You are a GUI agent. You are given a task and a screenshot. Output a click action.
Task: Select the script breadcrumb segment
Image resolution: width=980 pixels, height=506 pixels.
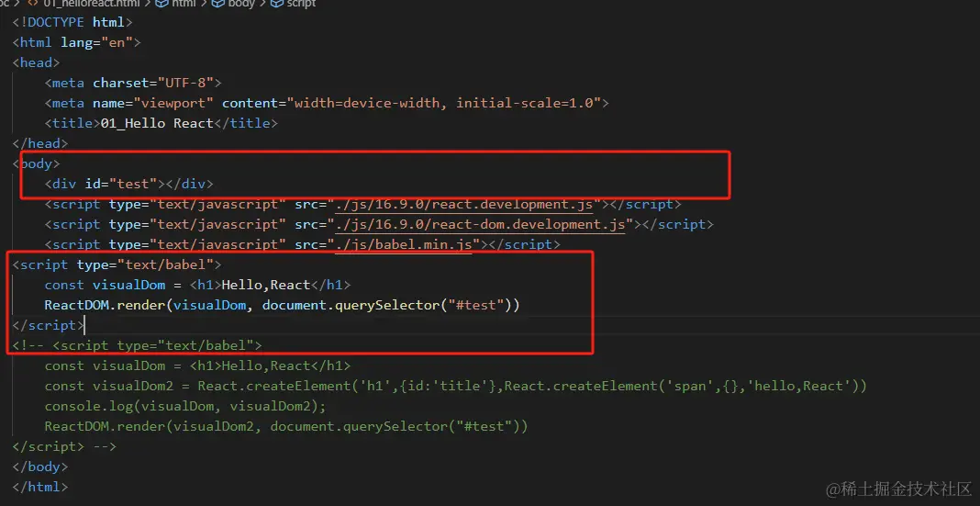point(301,4)
